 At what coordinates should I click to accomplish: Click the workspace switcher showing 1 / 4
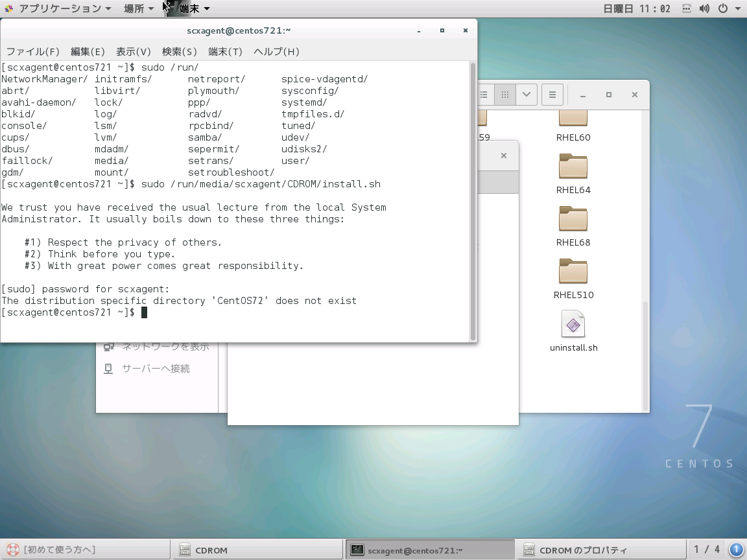[x=707, y=549]
